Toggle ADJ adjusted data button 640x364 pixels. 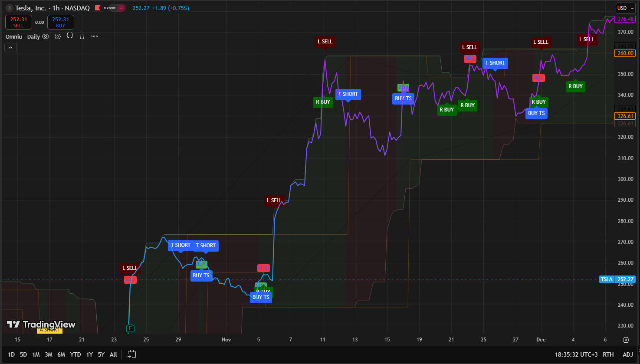coord(628,354)
